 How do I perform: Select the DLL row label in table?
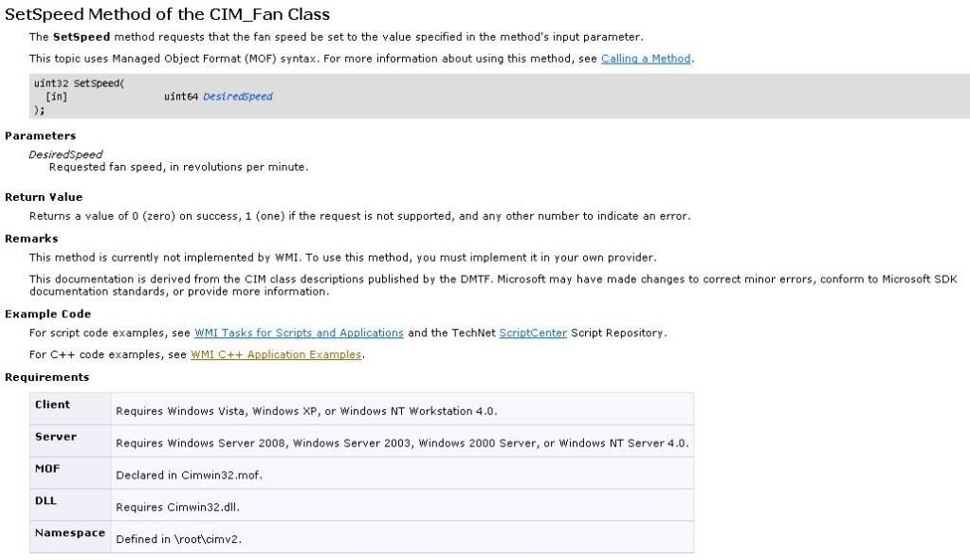coord(46,500)
